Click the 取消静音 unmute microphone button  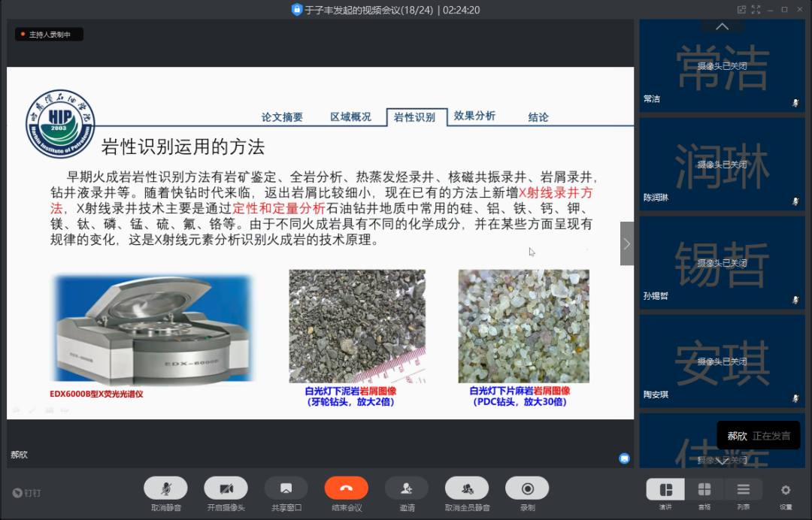click(165, 488)
